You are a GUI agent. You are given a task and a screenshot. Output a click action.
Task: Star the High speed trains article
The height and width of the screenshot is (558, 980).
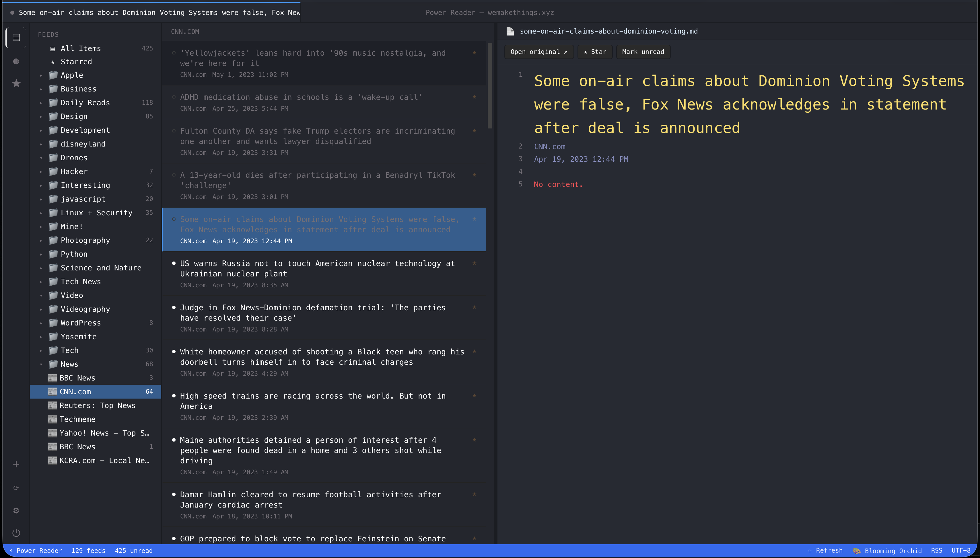coord(474,395)
